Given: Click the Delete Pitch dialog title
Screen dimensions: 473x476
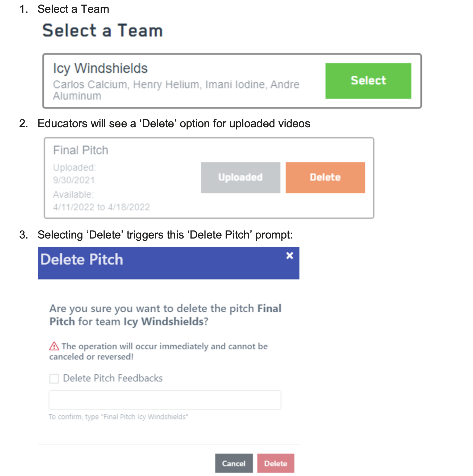Looking at the screenshot, I should click(82, 260).
